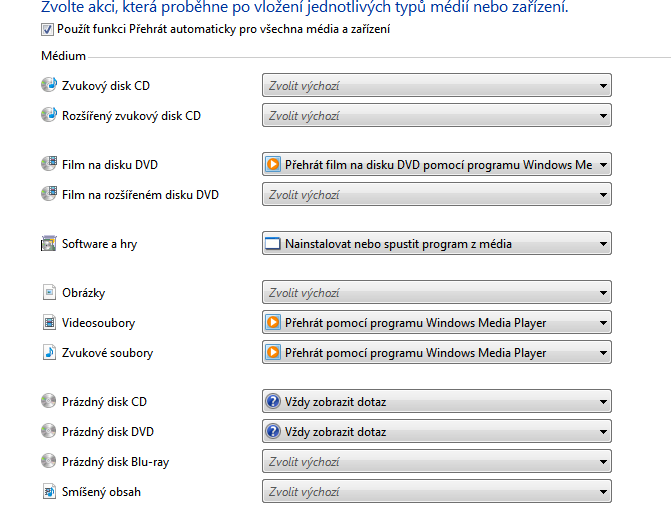Open the Software a hry action dropdown
The height and width of the screenshot is (516, 671).
click(x=436, y=243)
